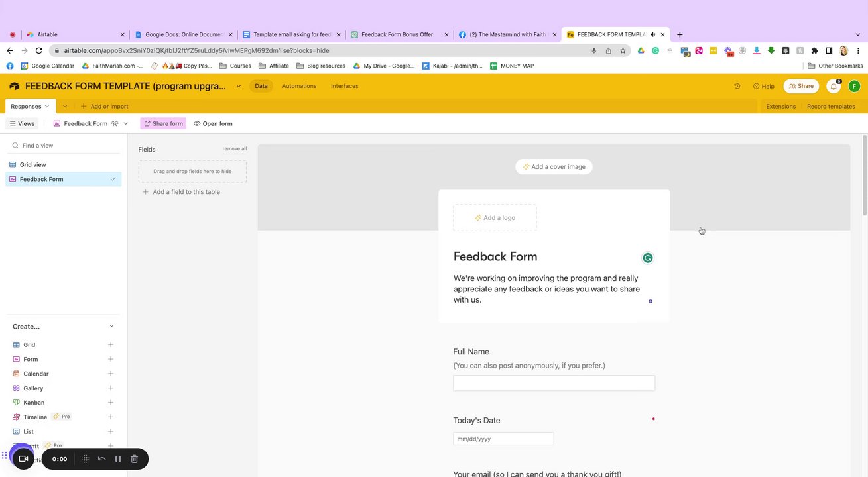The image size is (868, 477).
Task: Switch to the Interfaces tab
Action: click(345, 86)
